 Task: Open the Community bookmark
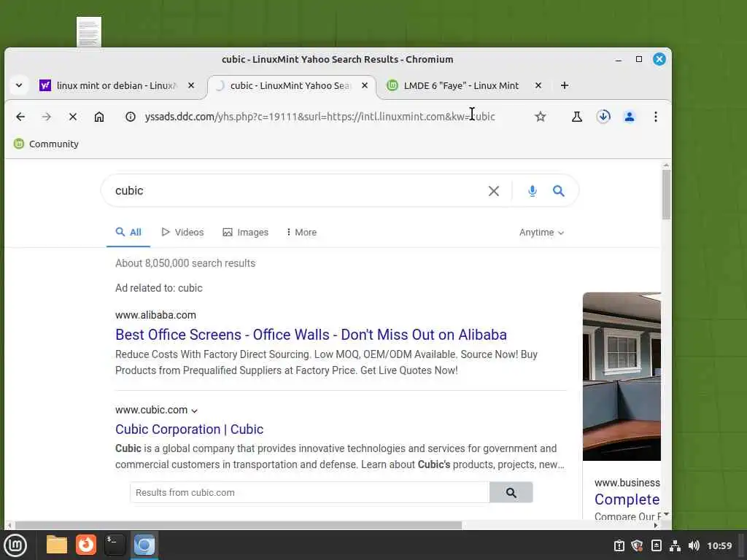pos(46,144)
